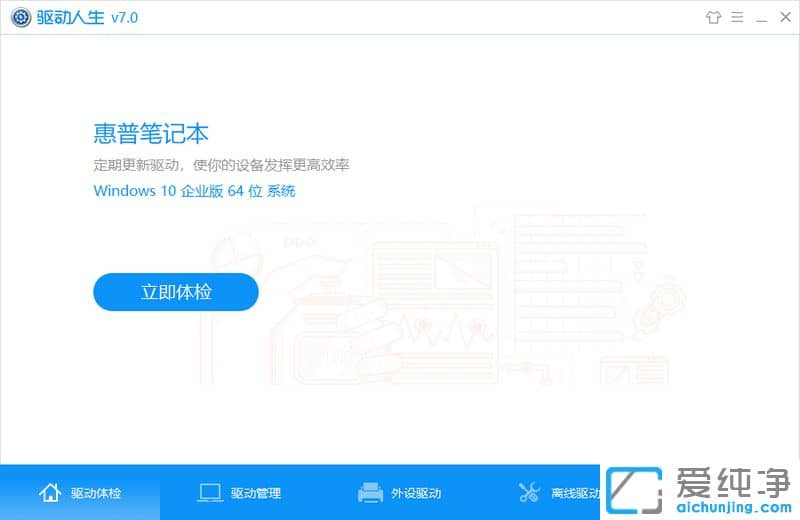Click the house icon for 驱动体检
The width and height of the screenshot is (800, 520).
[x=49, y=492]
